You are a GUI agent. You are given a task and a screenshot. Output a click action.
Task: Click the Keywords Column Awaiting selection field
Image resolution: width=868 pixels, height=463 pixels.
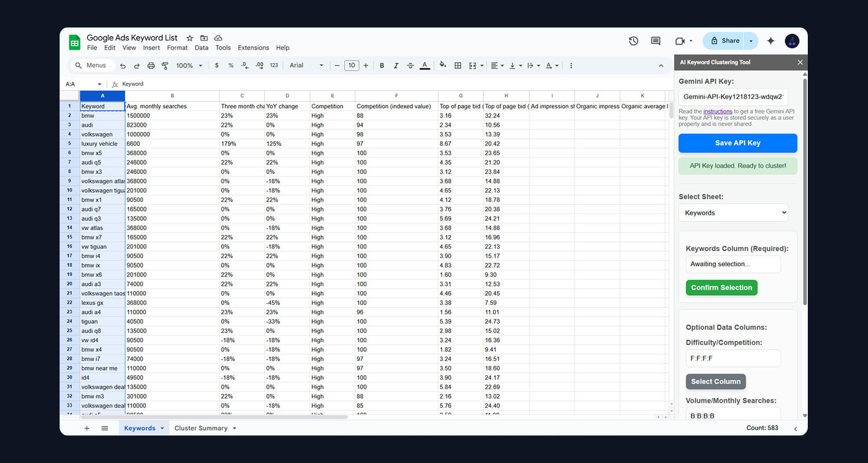pyautogui.click(x=733, y=264)
